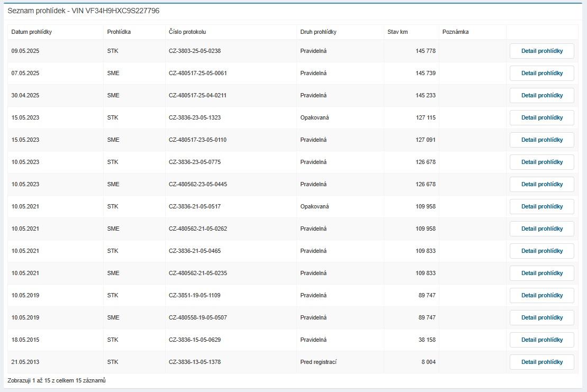Viewport: 587px width, 392px height.
Task: Show detail for protocol CZ-480558-19-05-0507
Action: point(541,317)
